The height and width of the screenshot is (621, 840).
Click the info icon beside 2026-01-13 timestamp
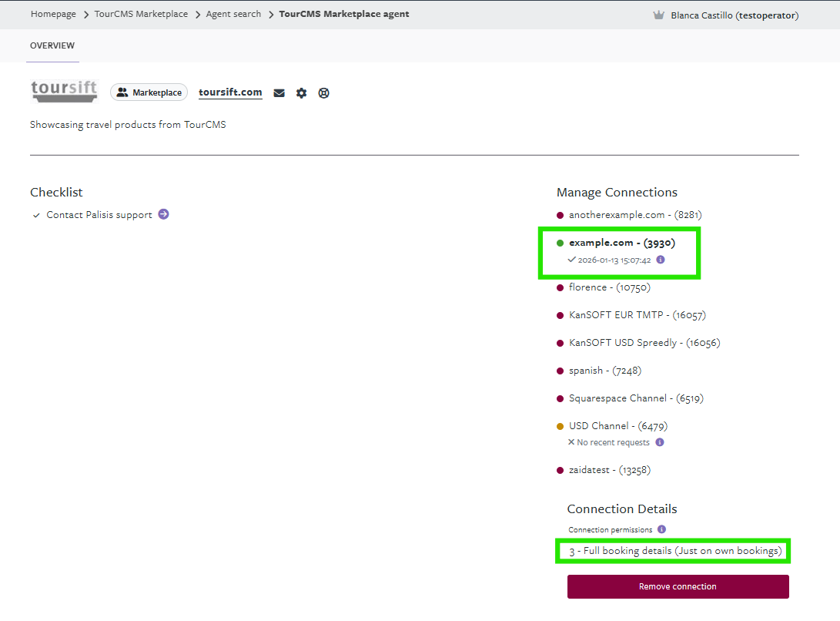pos(661,260)
